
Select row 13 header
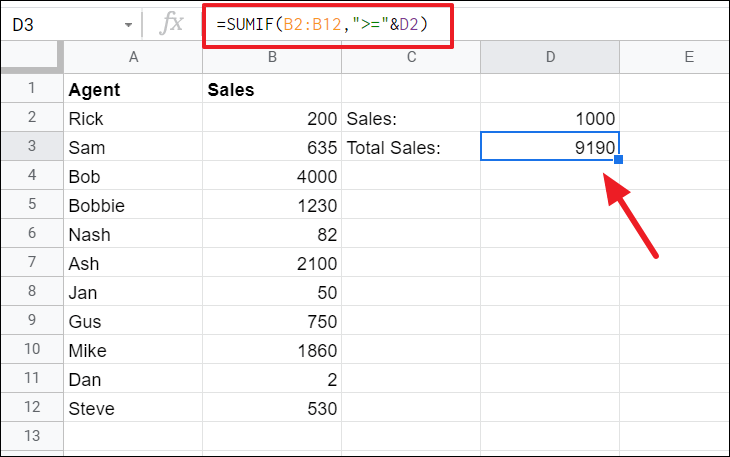tap(31, 437)
